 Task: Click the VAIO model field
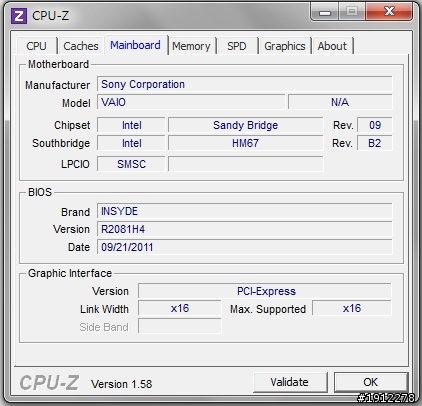coord(191,102)
